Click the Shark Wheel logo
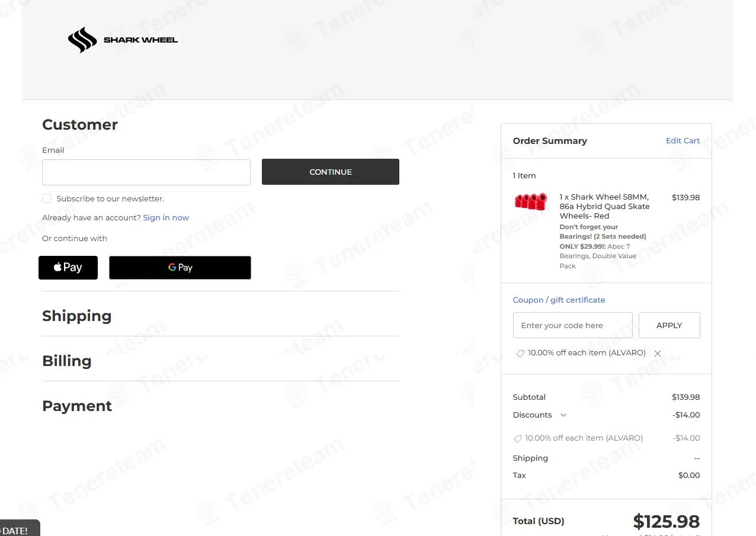756x536 pixels. pyautogui.click(x=123, y=40)
